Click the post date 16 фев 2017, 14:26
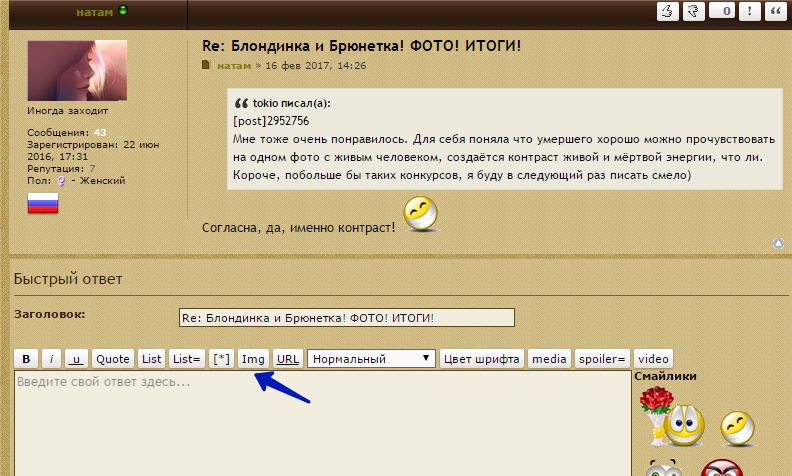Image resolution: width=792 pixels, height=476 pixels. coord(316,66)
